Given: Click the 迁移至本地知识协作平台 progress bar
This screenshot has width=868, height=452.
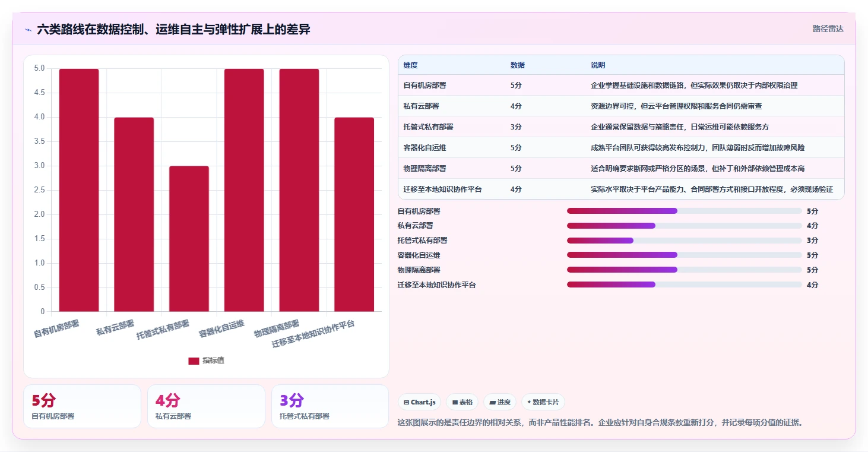Looking at the screenshot, I should pos(685,285).
